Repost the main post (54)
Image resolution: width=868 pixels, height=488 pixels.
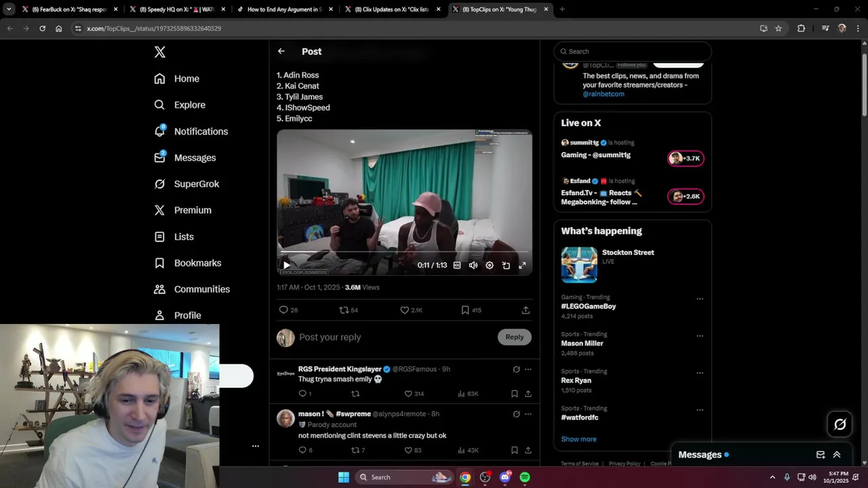(349, 310)
